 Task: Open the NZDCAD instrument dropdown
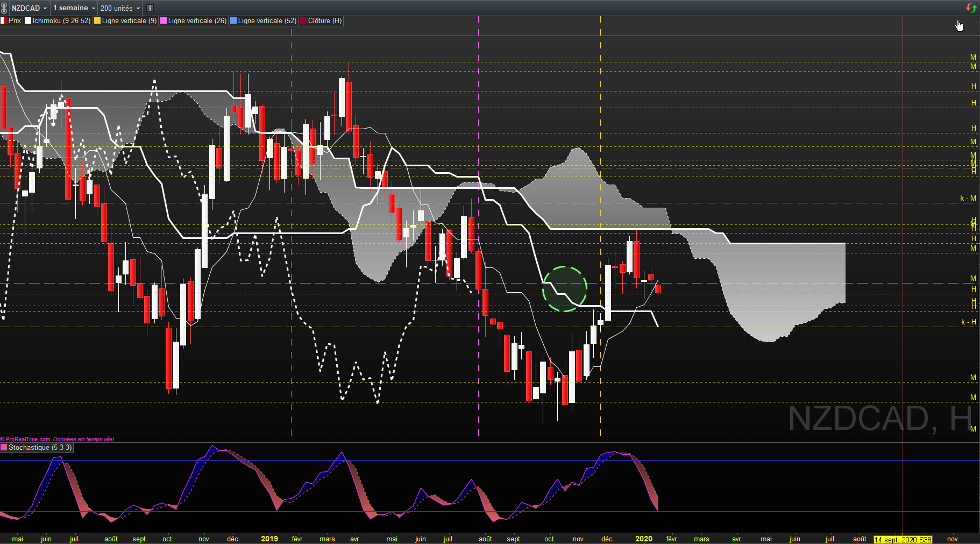[x=30, y=8]
